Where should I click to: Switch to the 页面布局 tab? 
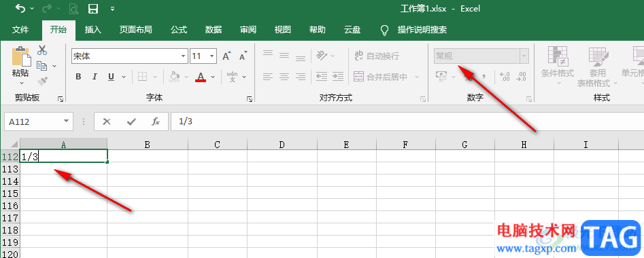click(x=135, y=29)
